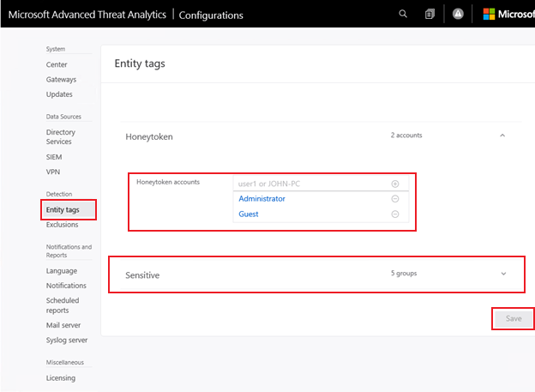The image size is (535, 392).
Task: Remove the Guest honeytoken account
Action: point(394,214)
